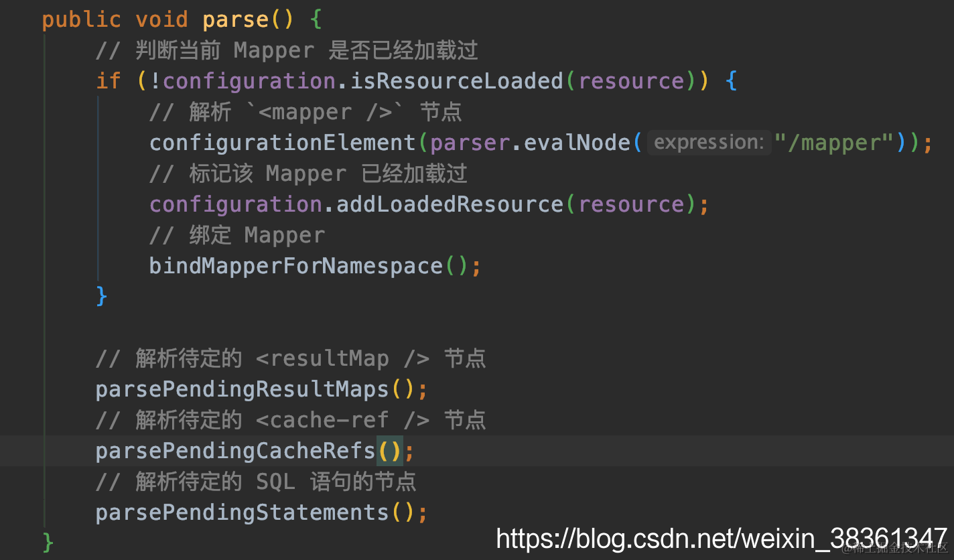The height and width of the screenshot is (560, 954).
Task: Click the highlighted parentheses after parsePendingCacheRefs
Action: 390,451
